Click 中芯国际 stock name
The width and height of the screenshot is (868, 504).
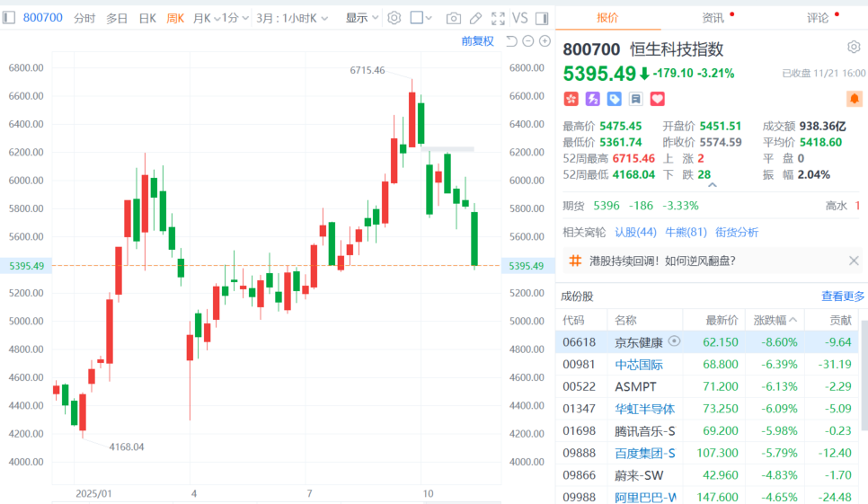(x=639, y=365)
